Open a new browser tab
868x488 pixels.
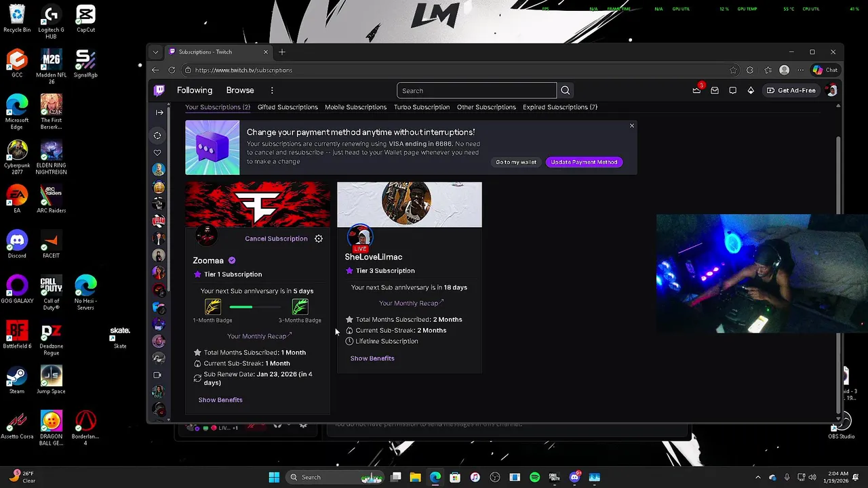(x=282, y=52)
